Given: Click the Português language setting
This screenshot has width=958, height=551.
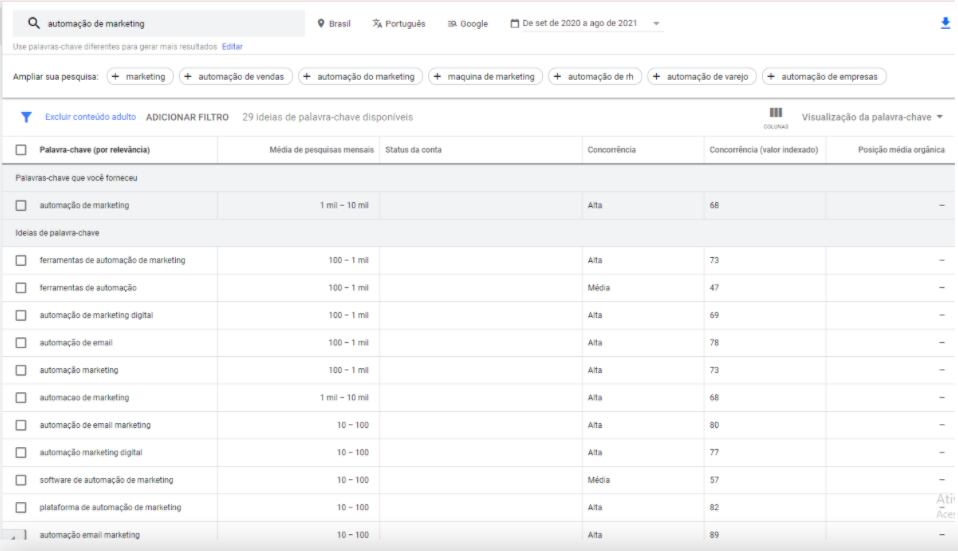Looking at the screenshot, I should point(399,24).
